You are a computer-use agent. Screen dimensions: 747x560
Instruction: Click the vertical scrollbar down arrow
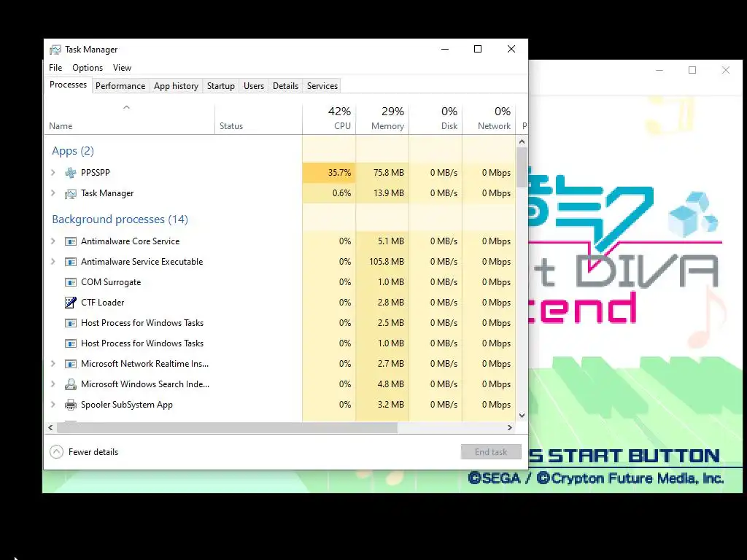[x=522, y=415]
